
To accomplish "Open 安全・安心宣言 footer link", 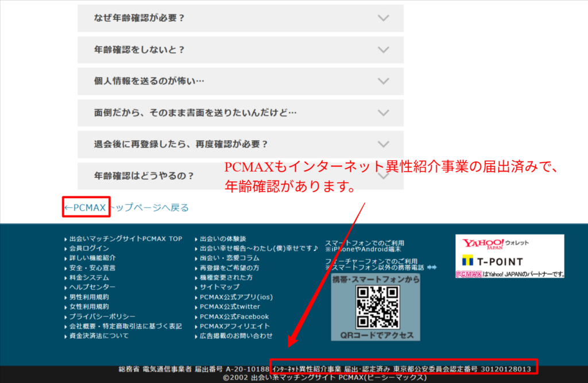I will click(x=92, y=268).
